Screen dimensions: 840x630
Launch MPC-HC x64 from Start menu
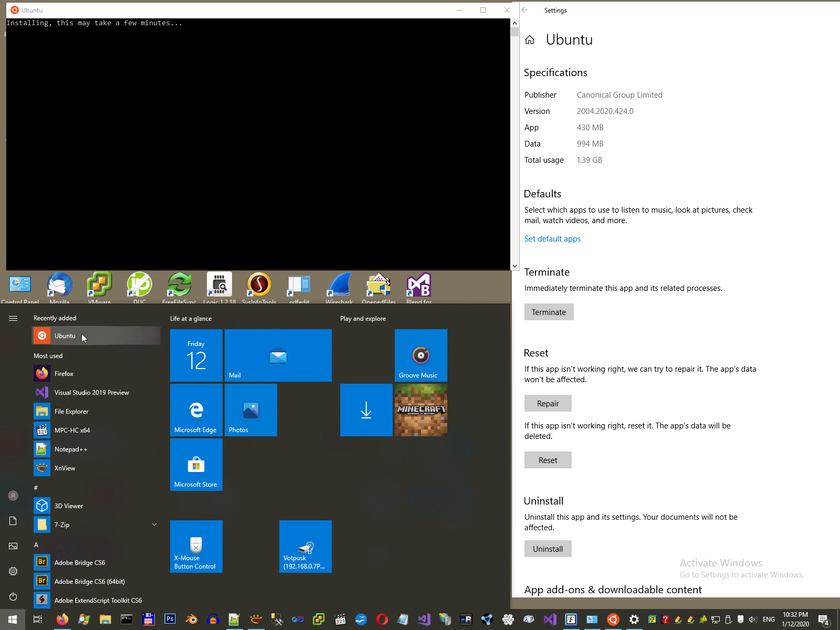pos(96,430)
